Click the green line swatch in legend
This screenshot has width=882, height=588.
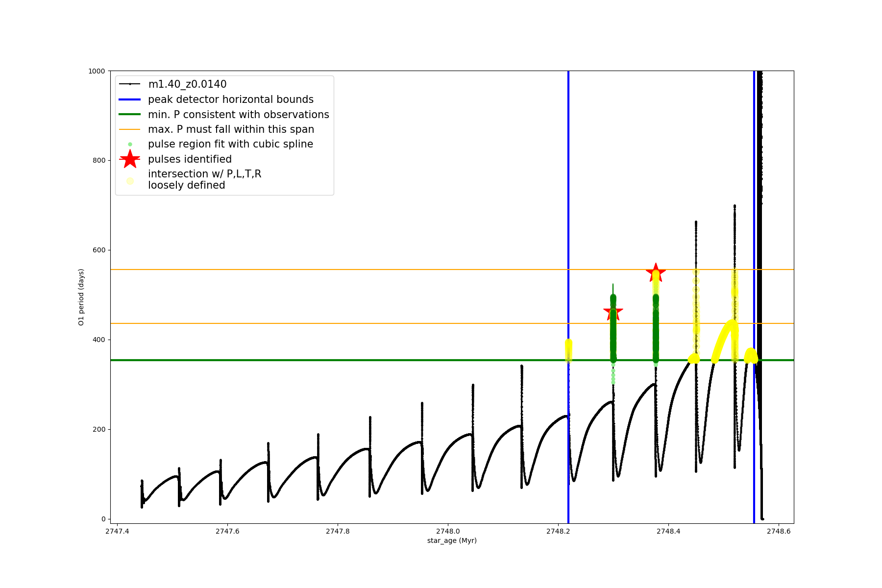click(x=130, y=115)
